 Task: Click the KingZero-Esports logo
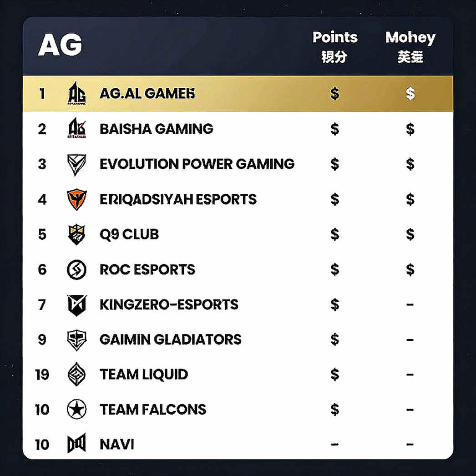77,305
